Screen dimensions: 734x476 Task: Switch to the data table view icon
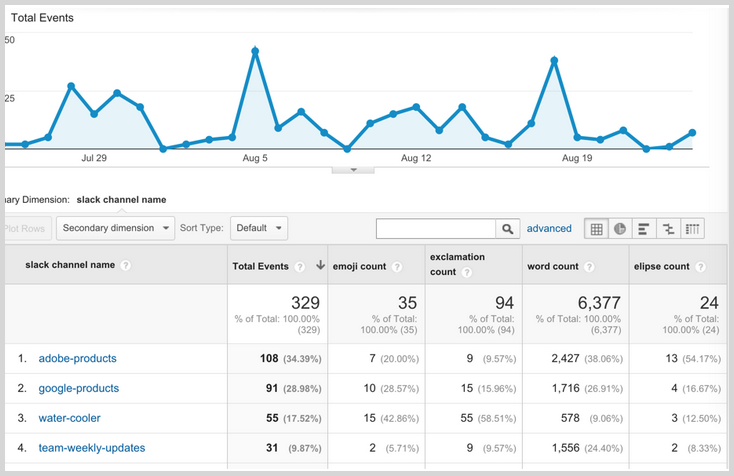[596, 229]
